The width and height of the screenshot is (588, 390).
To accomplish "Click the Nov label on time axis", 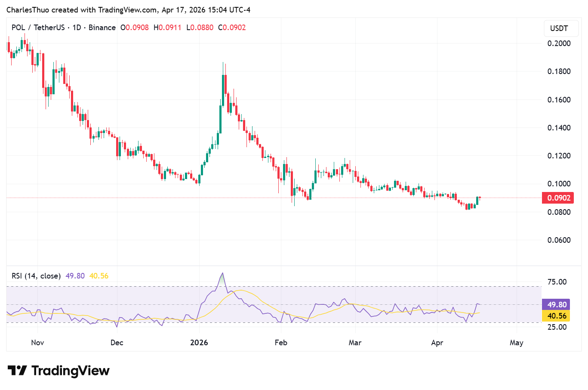I will pos(37,343).
